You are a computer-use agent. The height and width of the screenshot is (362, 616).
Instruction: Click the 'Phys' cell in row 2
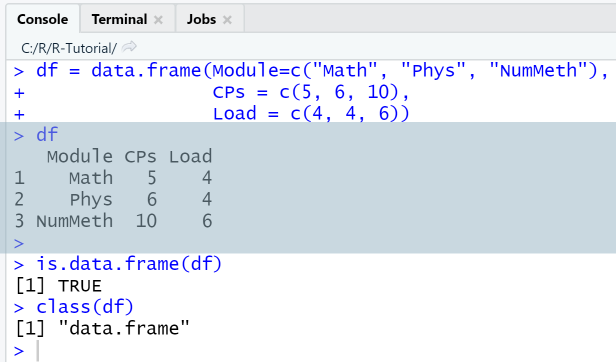click(x=91, y=200)
